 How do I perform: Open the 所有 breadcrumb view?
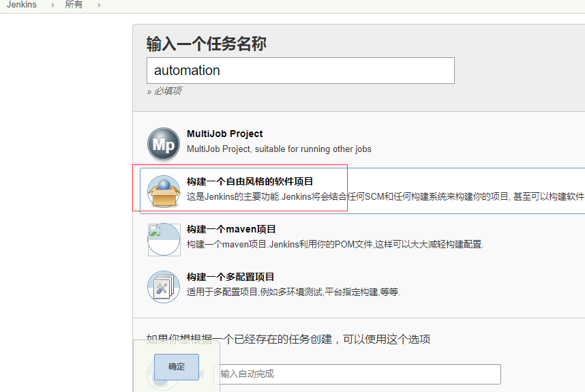(74, 5)
